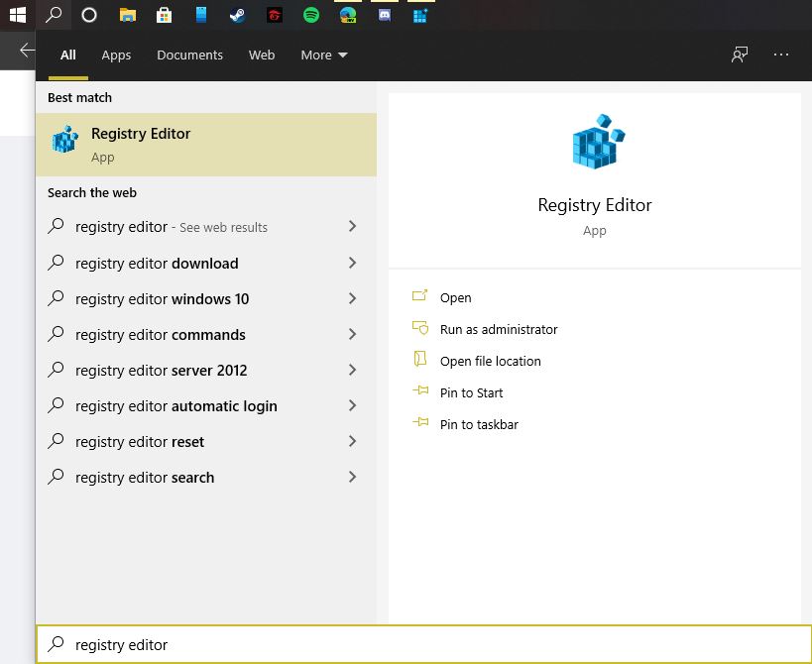Open Steam from the taskbar
This screenshot has height=664, width=812.
[x=237, y=15]
